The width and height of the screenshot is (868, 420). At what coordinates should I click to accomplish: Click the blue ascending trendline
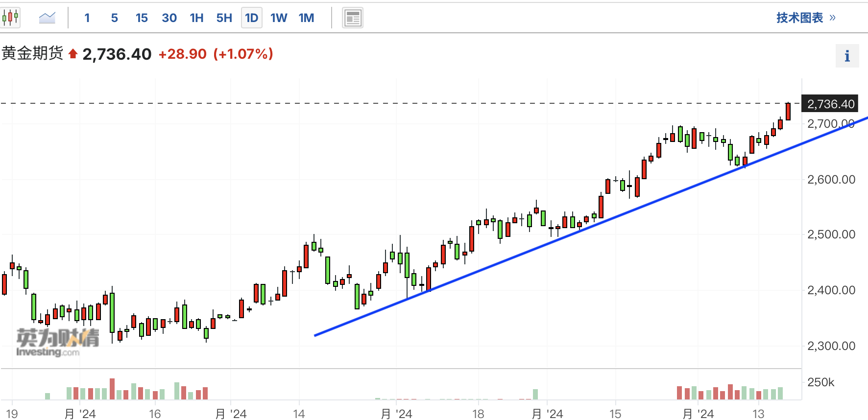coord(591,226)
